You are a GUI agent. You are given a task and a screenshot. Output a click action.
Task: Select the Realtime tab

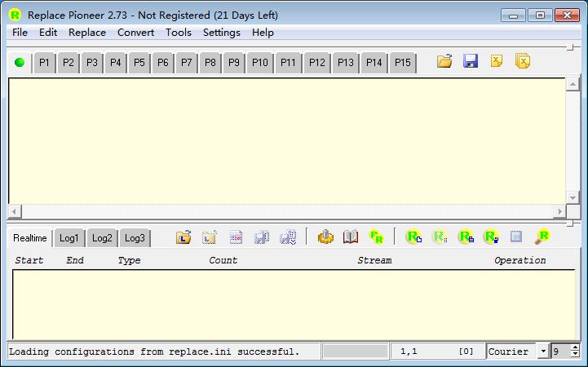30,238
